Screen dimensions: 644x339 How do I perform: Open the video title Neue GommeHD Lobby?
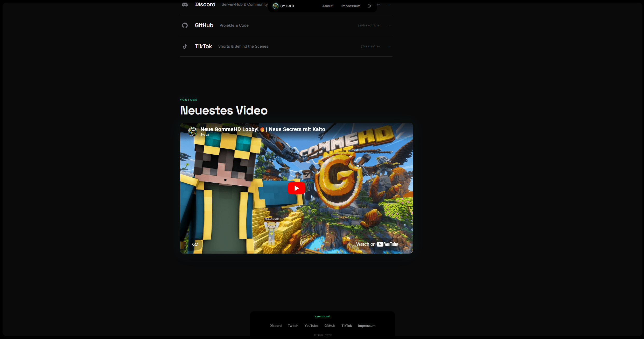coord(263,129)
